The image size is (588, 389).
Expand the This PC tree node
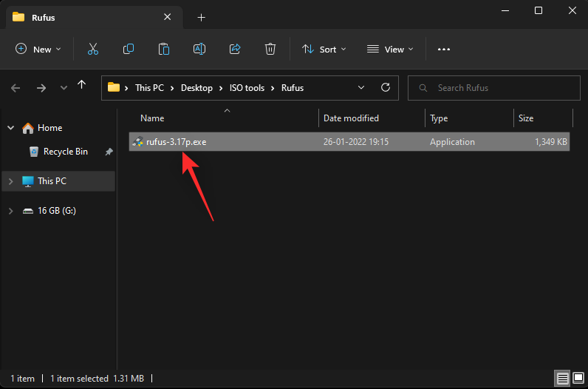click(x=11, y=181)
